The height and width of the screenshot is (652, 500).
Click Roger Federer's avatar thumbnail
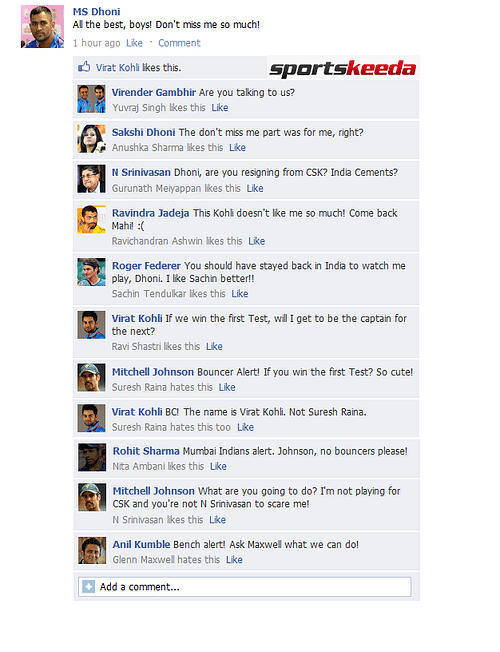click(92, 272)
